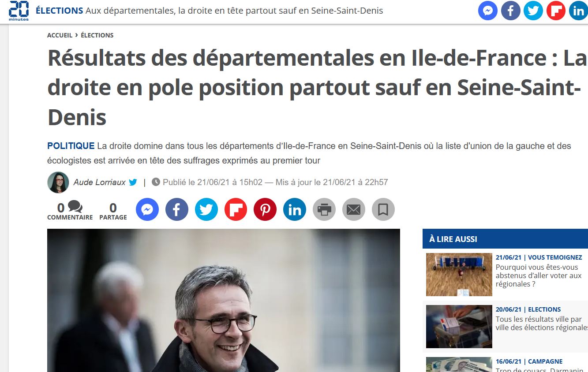
Task: Print the article using printer icon
Action: pos(324,209)
